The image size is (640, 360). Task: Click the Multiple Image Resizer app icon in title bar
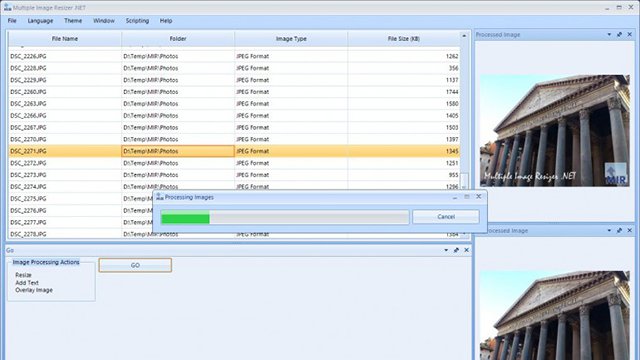click(x=7, y=7)
